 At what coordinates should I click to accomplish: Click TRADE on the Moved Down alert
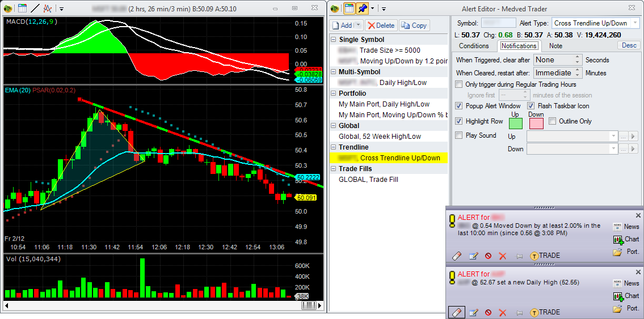pyautogui.click(x=545, y=256)
